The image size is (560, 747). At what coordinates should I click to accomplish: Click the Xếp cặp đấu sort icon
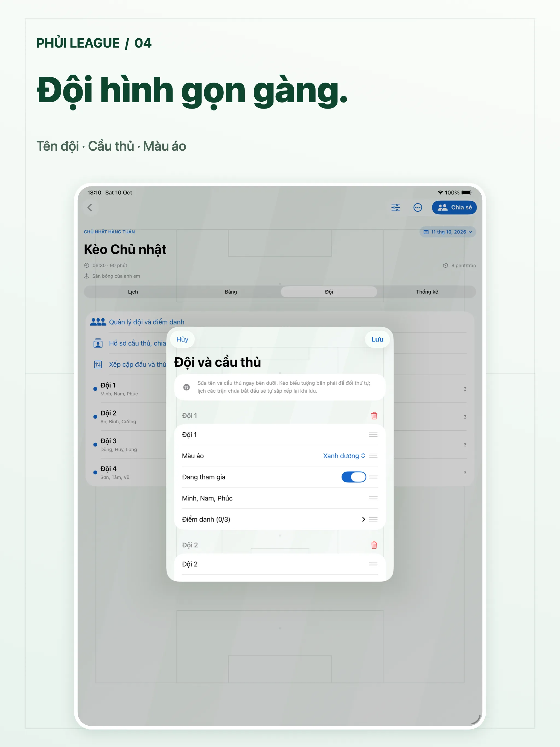pos(98,364)
